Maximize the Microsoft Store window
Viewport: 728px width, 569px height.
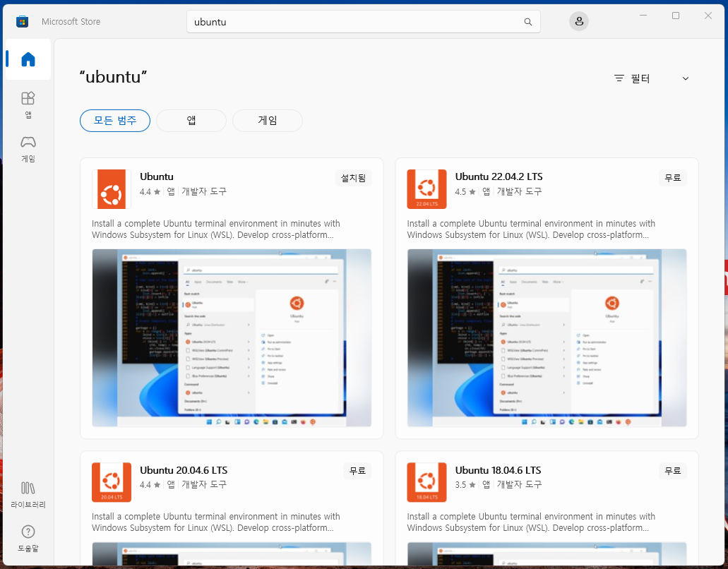(x=676, y=16)
